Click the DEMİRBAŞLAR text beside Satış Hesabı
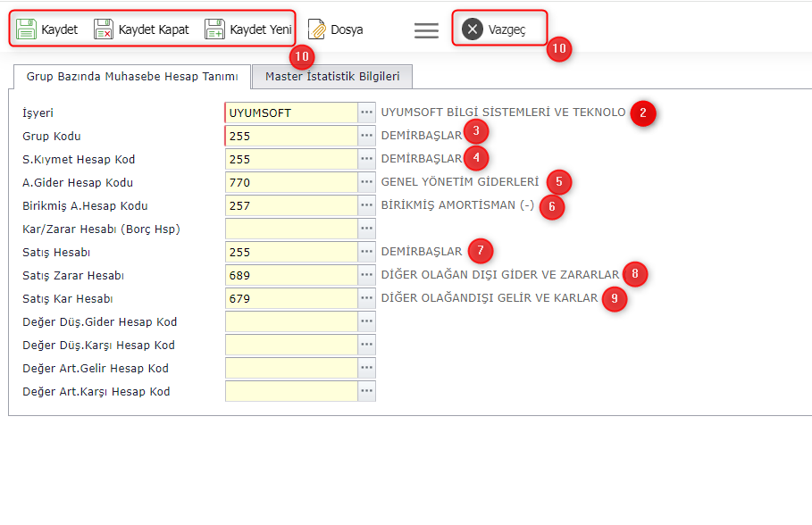The image size is (812, 525). coord(422,252)
